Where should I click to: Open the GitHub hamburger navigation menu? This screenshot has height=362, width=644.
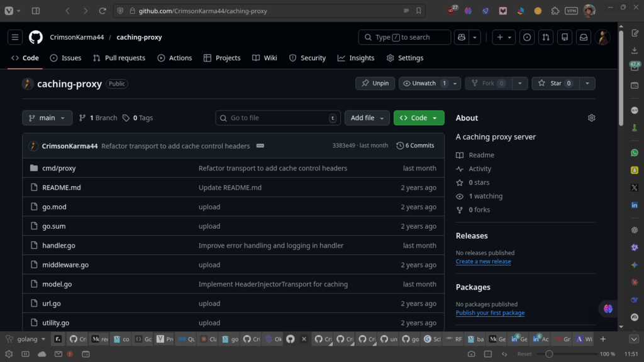coord(15,37)
